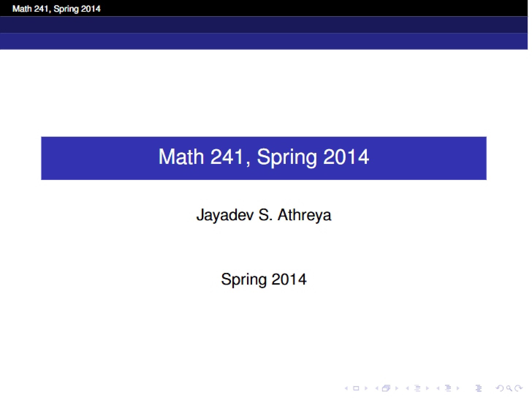Click the next slide arrow
Viewport: 532px width, 398px height.
coord(366,388)
